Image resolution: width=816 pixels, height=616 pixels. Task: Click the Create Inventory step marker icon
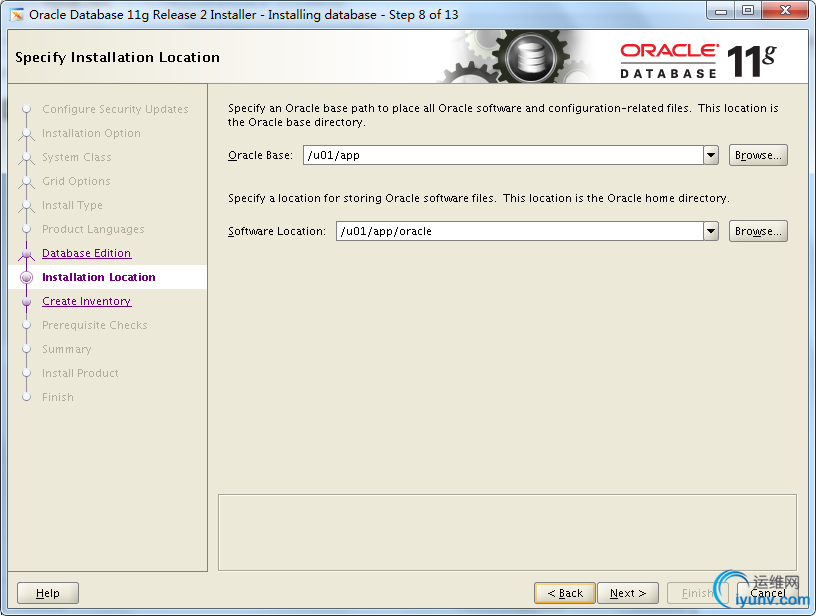click(27, 301)
